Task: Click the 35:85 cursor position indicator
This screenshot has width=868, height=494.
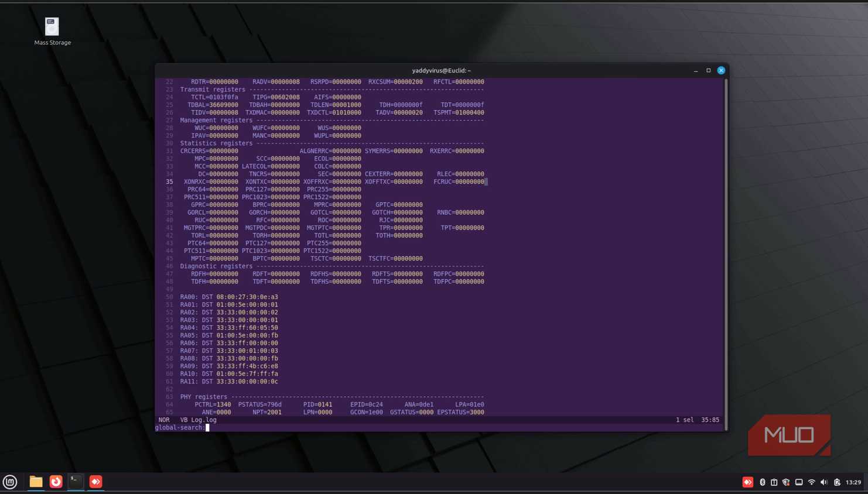Action: tap(710, 420)
